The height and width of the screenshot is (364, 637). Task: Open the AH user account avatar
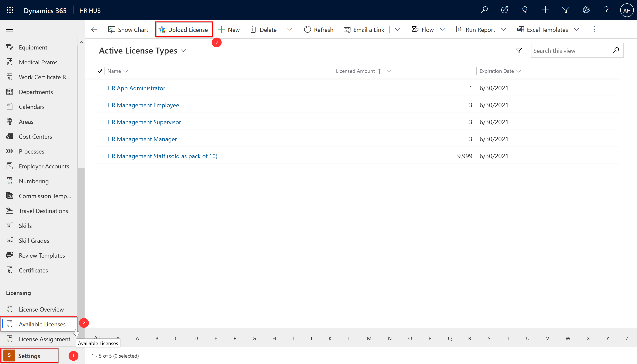pyautogui.click(x=627, y=10)
